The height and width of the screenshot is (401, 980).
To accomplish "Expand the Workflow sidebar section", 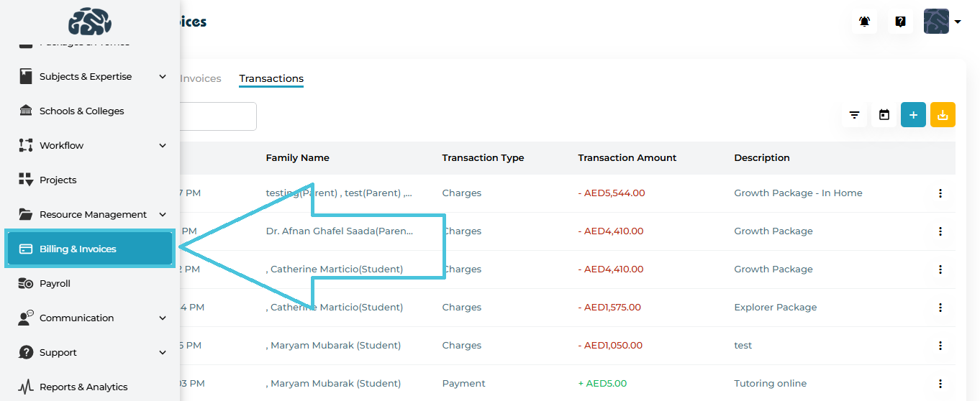I will pos(163,146).
